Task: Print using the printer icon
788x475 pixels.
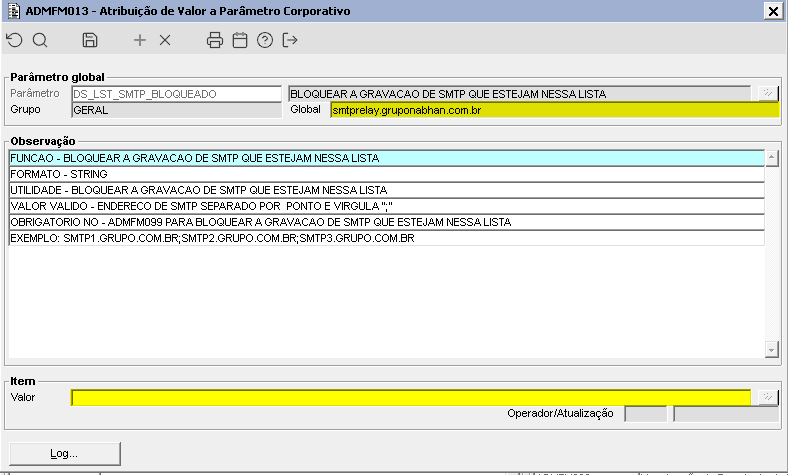Action: 215,40
